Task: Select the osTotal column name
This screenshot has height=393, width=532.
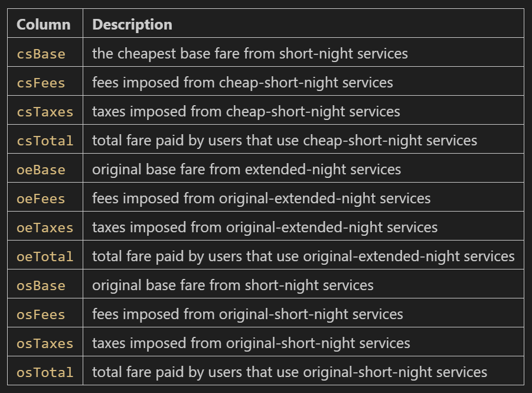Action: coord(45,372)
